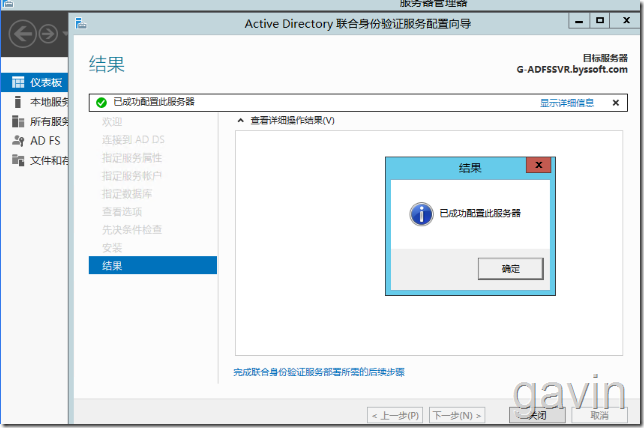Collapse the 查看详细操作结果 section
Image resolution: width=644 pixels, height=428 pixels.
[241, 120]
